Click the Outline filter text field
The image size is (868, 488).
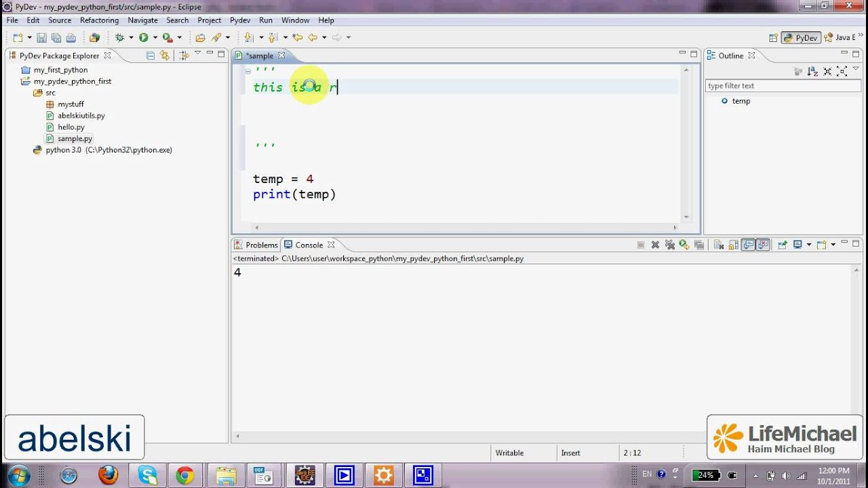pos(783,86)
